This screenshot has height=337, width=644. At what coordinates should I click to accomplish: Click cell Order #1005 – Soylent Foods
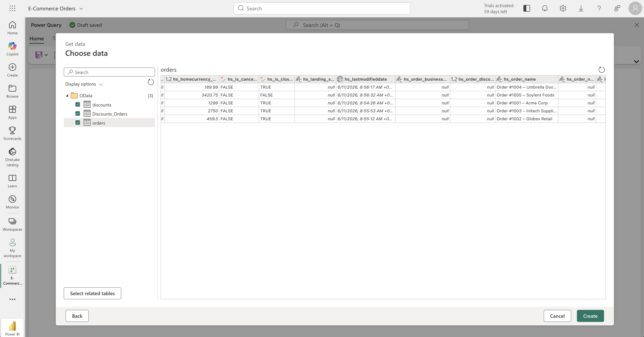(527, 95)
